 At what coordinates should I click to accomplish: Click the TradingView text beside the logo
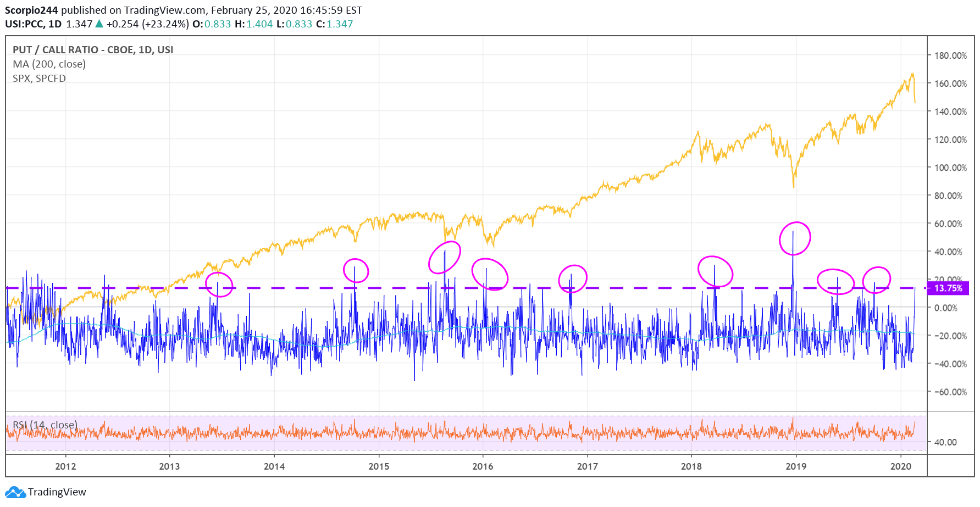coord(57,492)
